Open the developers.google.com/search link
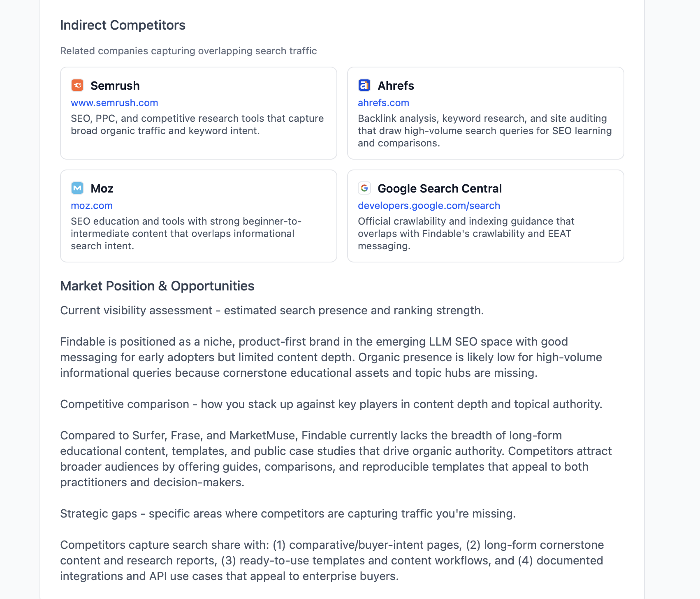 click(429, 206)
